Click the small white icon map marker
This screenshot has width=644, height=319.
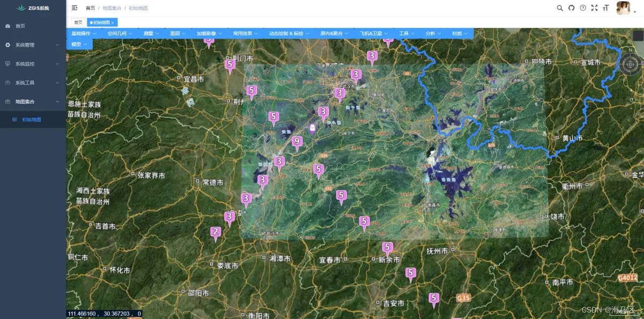click(x=312, y=128)
